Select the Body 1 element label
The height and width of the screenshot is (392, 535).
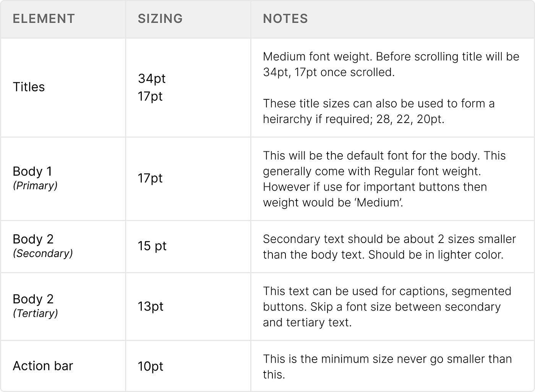click(x=32, y=172)
